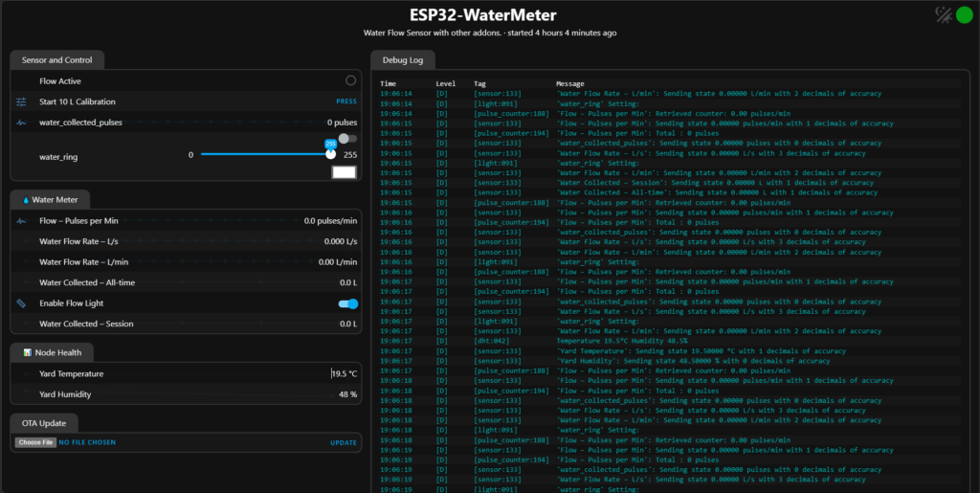Click the 'Yard Temperature' sending state log message

click(701, 351)
